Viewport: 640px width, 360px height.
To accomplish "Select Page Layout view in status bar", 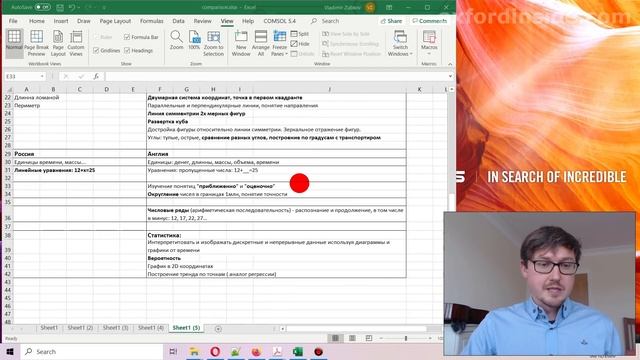I will [x=352, y=338].
